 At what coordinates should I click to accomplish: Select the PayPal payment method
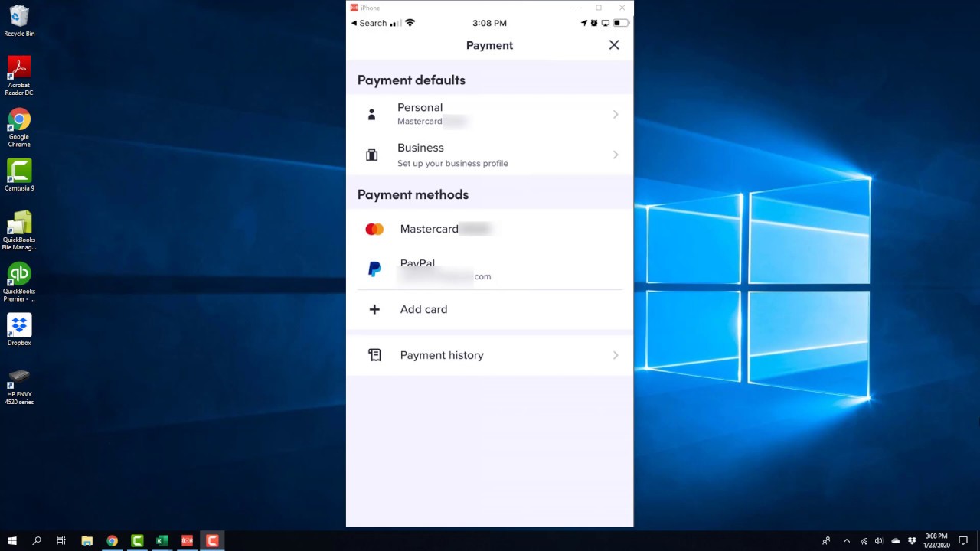(x=490, y=269)
